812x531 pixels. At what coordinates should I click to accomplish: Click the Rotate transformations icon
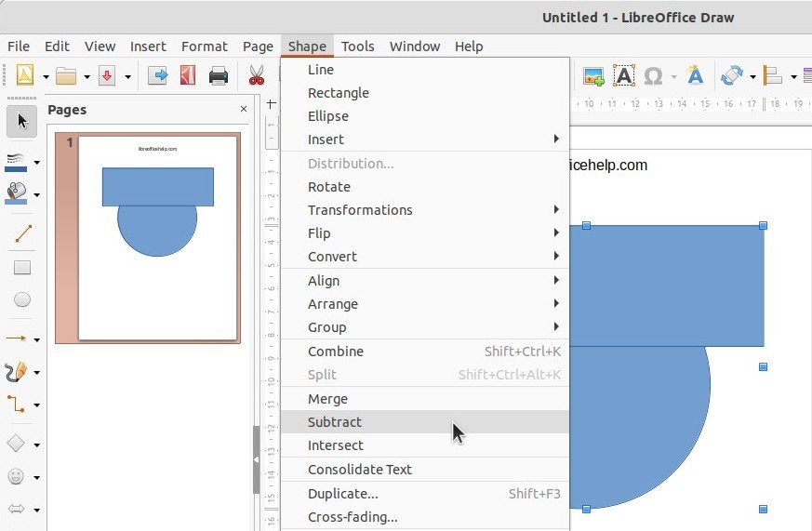click(x=732, y=75)
